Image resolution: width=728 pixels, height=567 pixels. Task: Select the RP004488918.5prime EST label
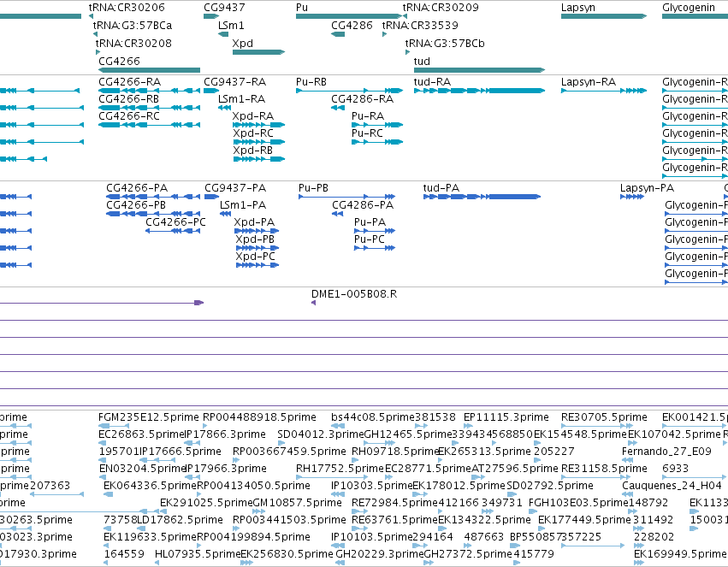[x=259, y=417]
